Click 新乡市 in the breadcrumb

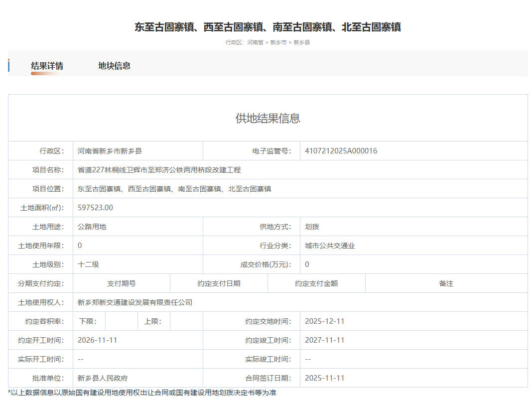[x=278, y=42]
